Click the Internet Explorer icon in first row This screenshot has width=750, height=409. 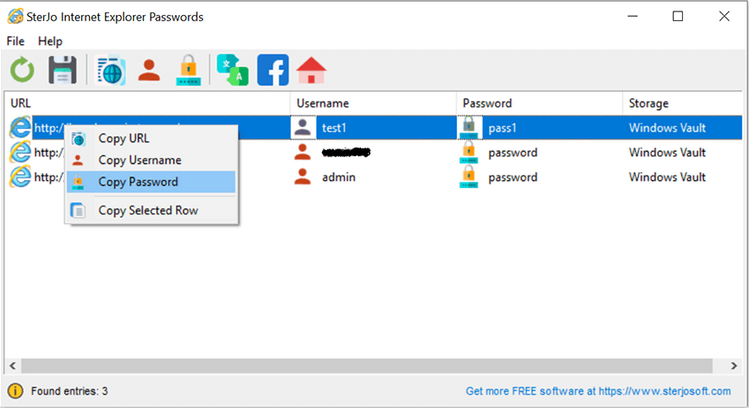(x=20, y=127)
